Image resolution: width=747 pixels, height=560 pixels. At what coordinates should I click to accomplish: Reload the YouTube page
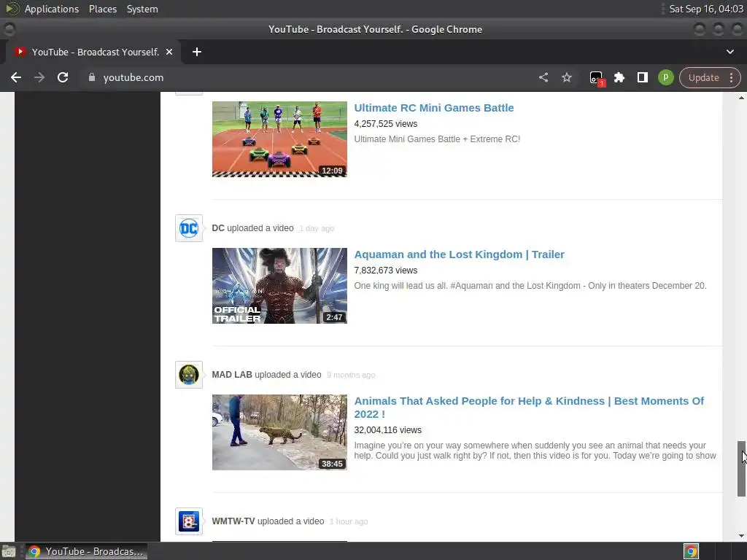[x=63, y=77]
